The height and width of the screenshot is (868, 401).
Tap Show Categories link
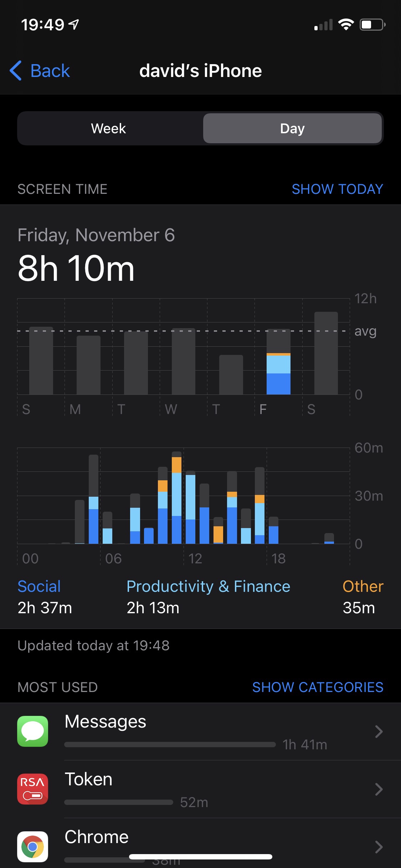pyautogui.click(x=318, y=687)
